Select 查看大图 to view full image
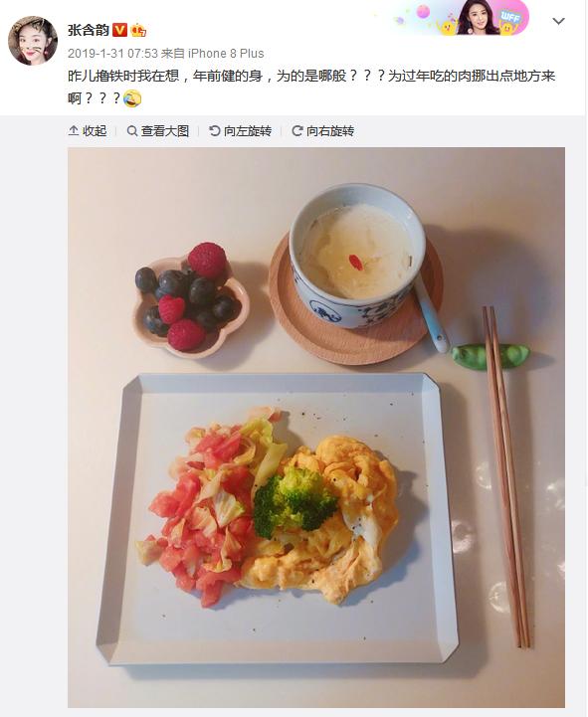Viewport: 588px width, 717px height. (x=158, y=131)
